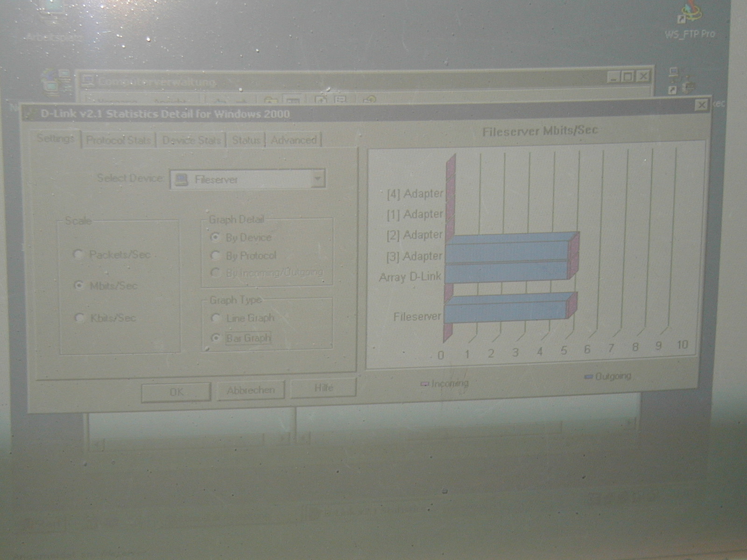The height and width of the screenshot is (560, 747).
Task: Switch to the Device Stats tab
Action: tap(191, 140)
